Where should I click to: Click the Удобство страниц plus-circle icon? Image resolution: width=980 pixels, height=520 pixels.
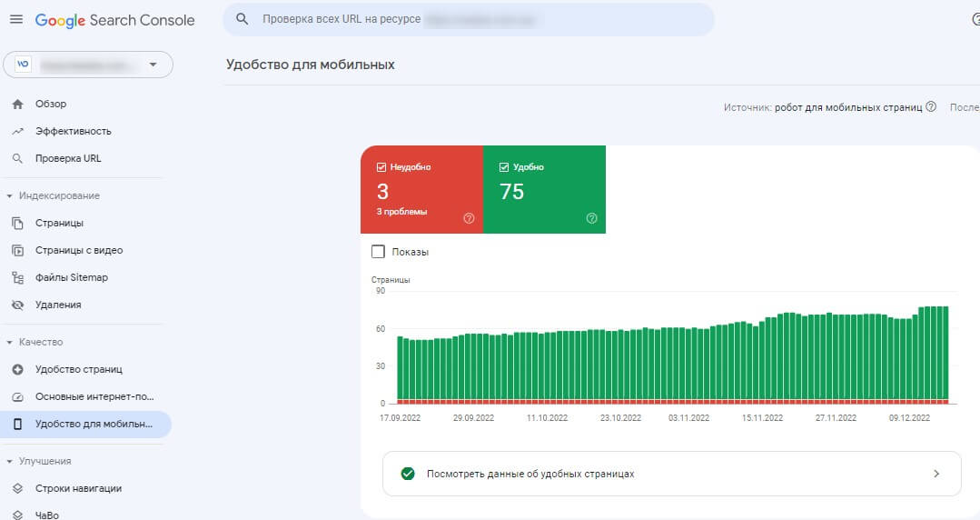[17, 370]
